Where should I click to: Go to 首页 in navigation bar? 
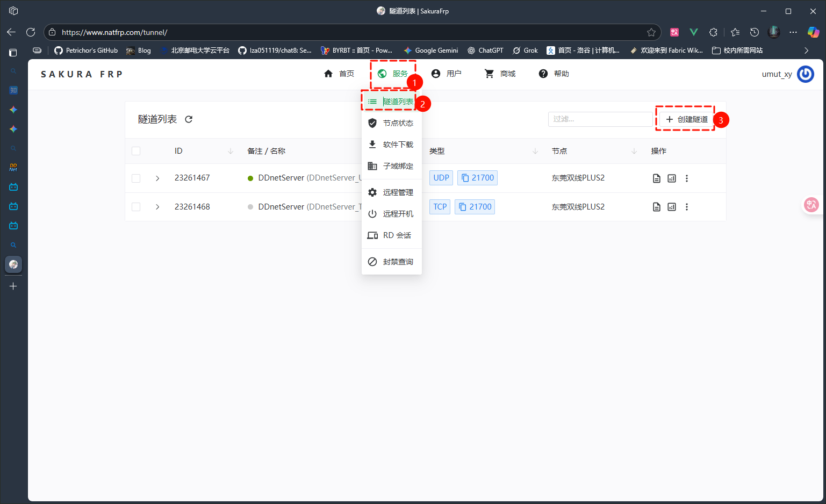pyautogui.click(x=339, y=74)
